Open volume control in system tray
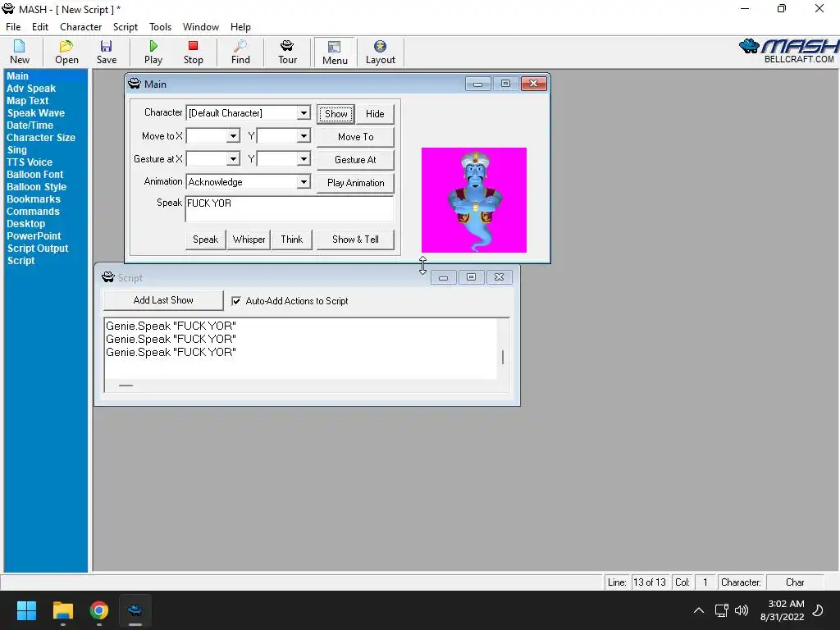840x630 pixels. (742, 610)
